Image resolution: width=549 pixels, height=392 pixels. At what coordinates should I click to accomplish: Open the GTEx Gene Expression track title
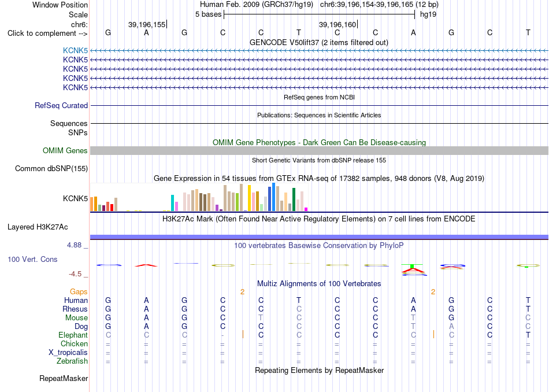coord(319,178)
